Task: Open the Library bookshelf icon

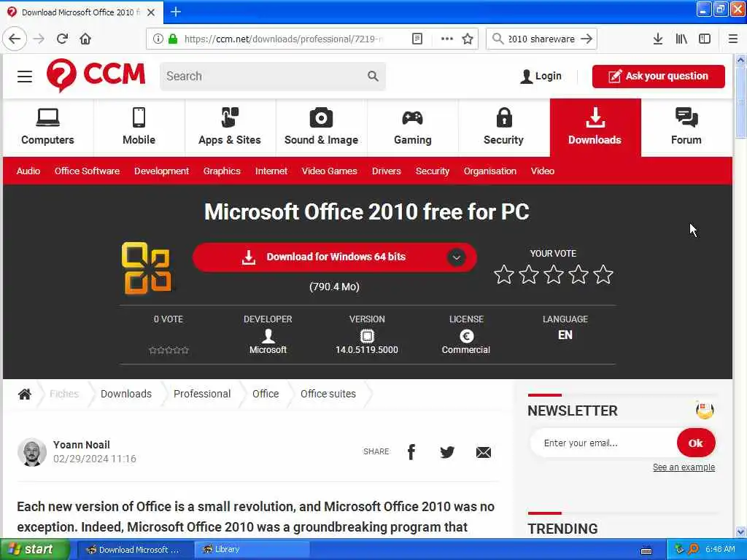Action: 681,39
